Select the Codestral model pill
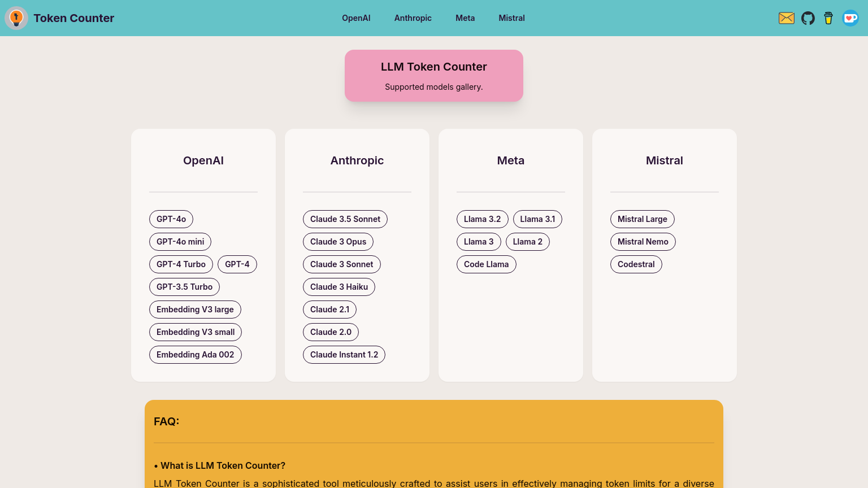The height and width of the screenshot is (488, 868). [636, 264]
